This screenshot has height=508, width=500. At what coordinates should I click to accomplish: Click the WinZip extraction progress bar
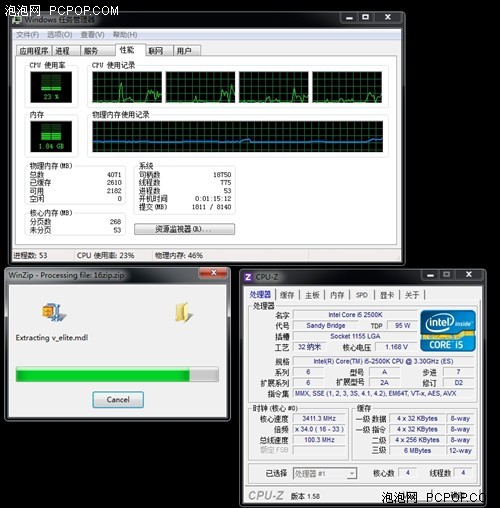(x=117, y=374)
